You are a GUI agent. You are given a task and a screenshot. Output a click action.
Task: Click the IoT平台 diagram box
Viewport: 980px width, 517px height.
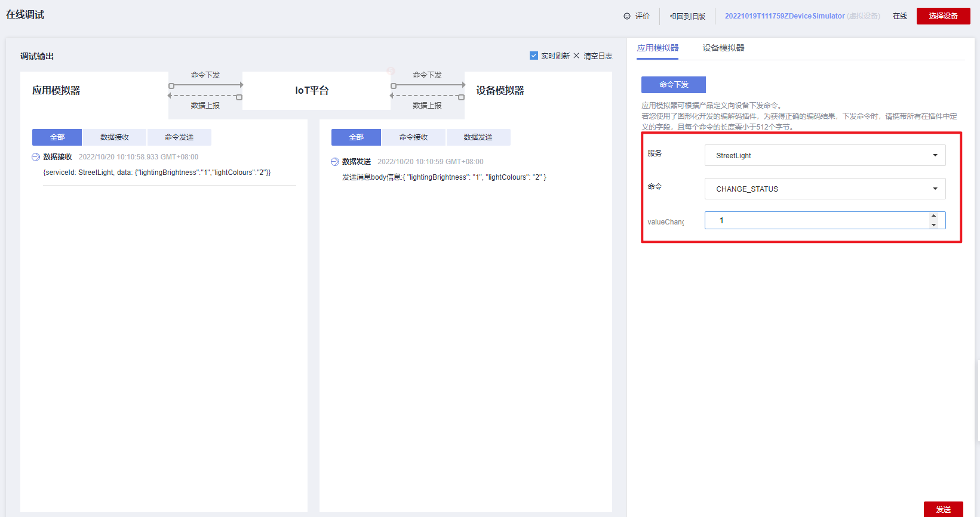coord(317,91)
